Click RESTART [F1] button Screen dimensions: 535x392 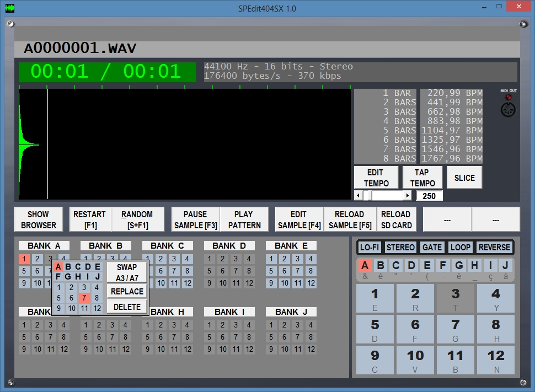[90, 220]
